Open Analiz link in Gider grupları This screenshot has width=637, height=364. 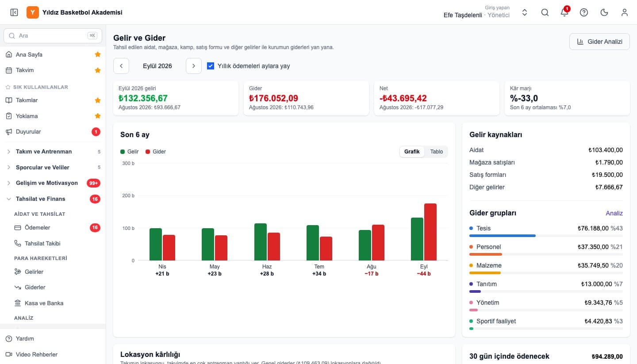pyautogui.click(x=614, y=213)
